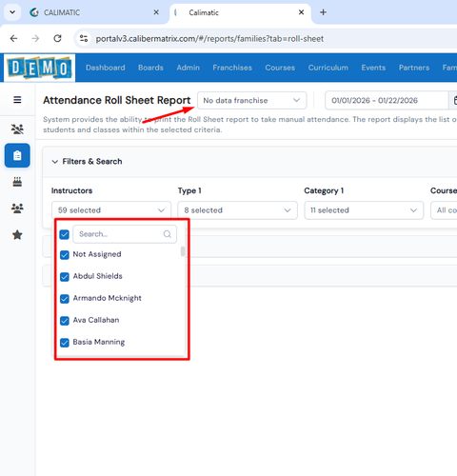The height and width of the screenshot is (476, 457).
Task: Click the browser forward arrow
Action: point(35,39)
